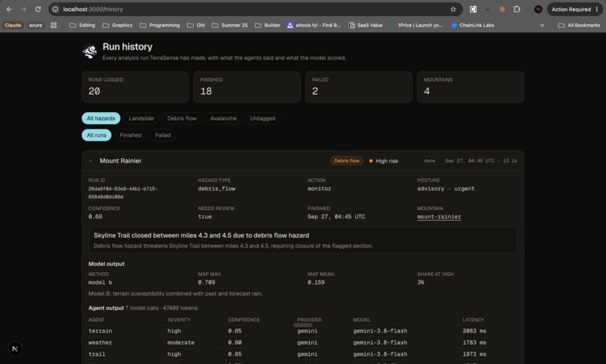Image resolution: width=606 pixels, height=364 pixels.
Task: Click the orange starburst extension icon
Action: point(502,9)
